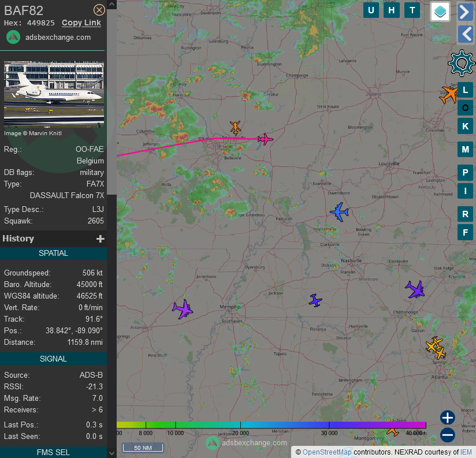
Task: Click the WGS84 altitude value 46525 ft
Action: [90, 296]
